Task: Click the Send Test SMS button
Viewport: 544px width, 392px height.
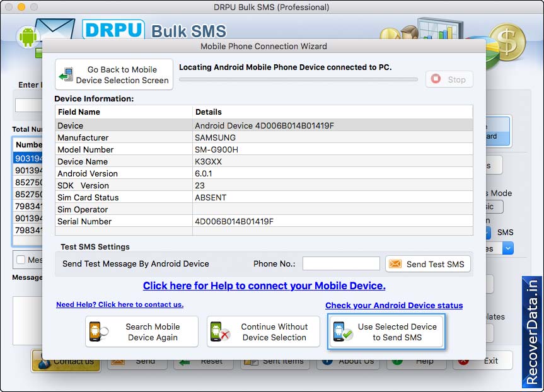Action: pos(428,264)
